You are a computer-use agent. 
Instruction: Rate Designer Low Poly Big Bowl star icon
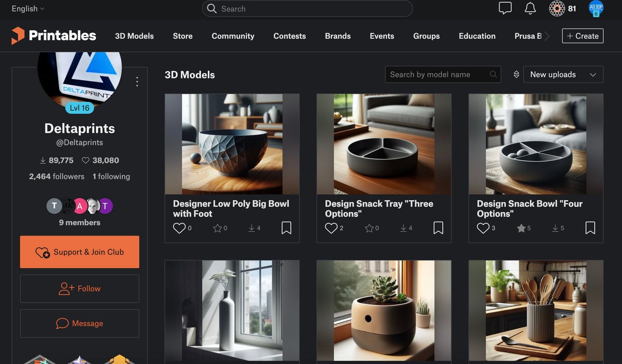click(x=218, y=228)
